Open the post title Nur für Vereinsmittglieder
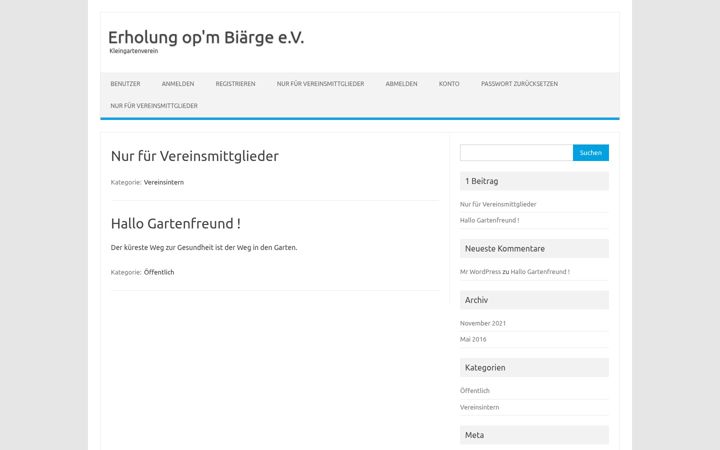 195,156
